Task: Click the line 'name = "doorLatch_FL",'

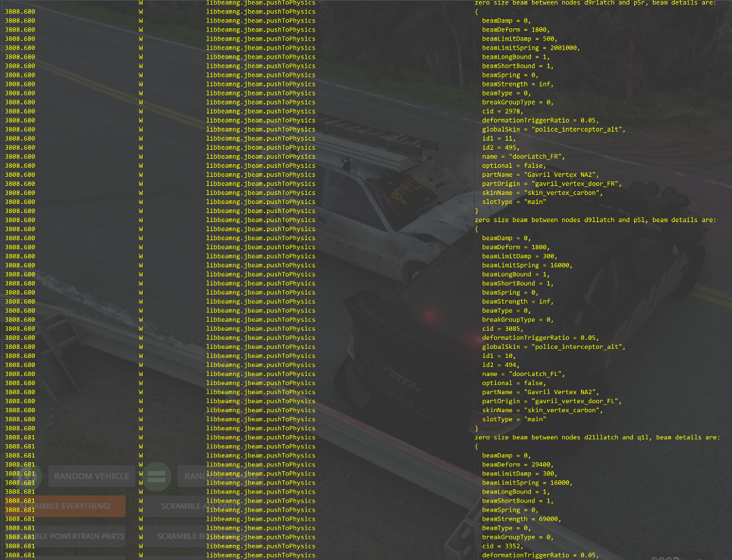Action: pyautogui.click(x=523, y=374)
